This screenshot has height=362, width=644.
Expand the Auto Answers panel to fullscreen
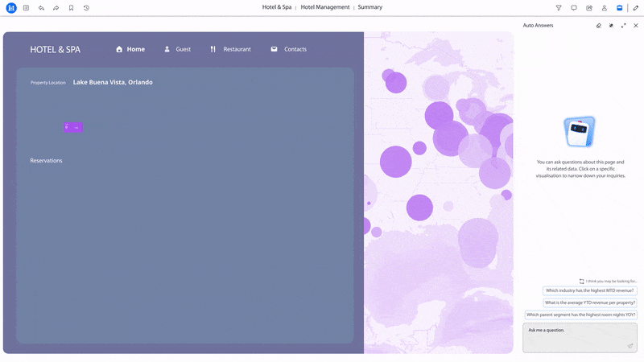pos(623,26)
